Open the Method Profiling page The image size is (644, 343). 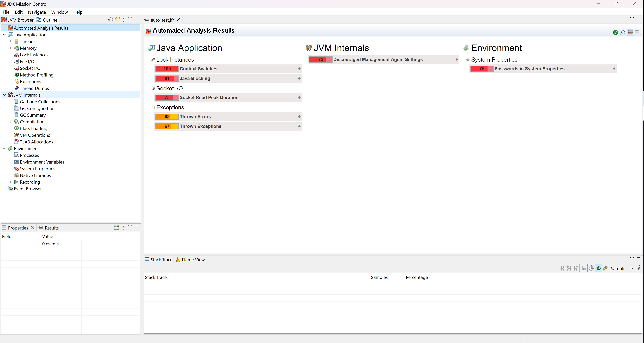(x=37, y=75)
